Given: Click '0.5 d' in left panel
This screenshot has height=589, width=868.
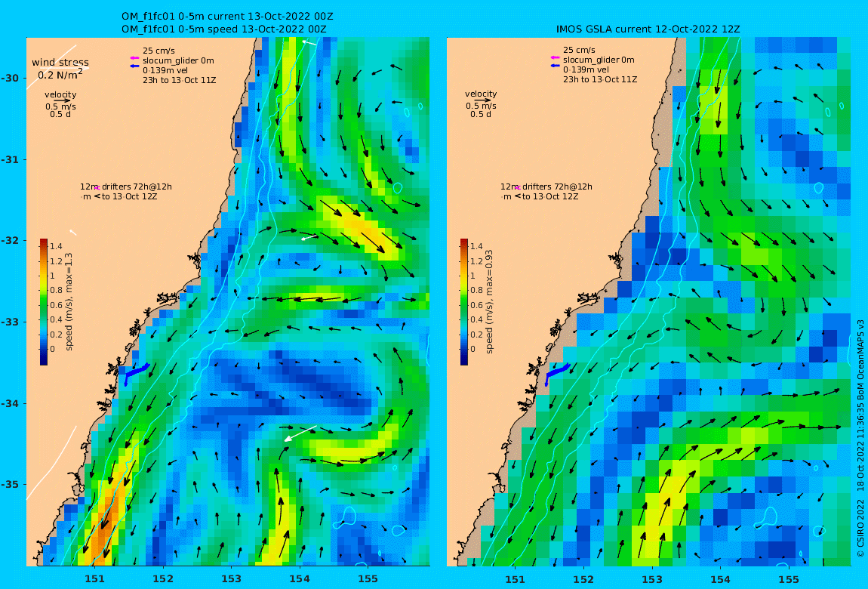Looking at the screenshot, I should point(60,115).
